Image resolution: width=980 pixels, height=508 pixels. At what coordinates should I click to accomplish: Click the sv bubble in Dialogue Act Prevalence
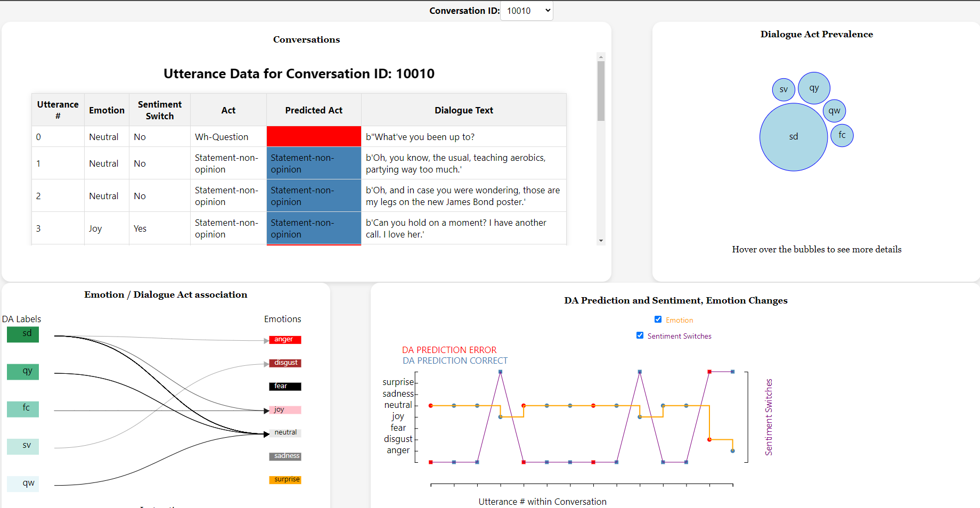click(783, 89)
